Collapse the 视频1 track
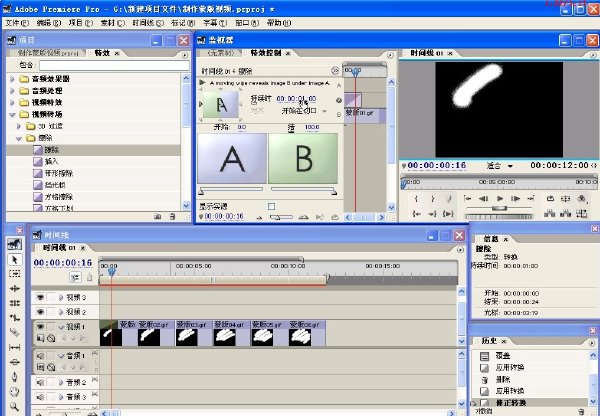Image resolution: width=600 pixels, height=416 pixels. tap(61, 327)
